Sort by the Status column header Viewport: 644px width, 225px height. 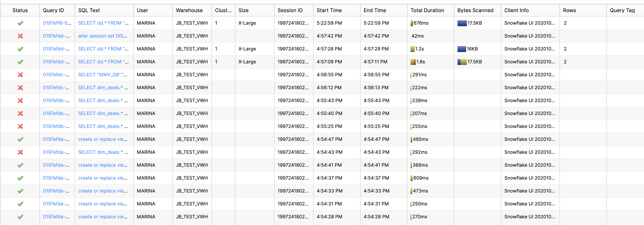[20, 10]
